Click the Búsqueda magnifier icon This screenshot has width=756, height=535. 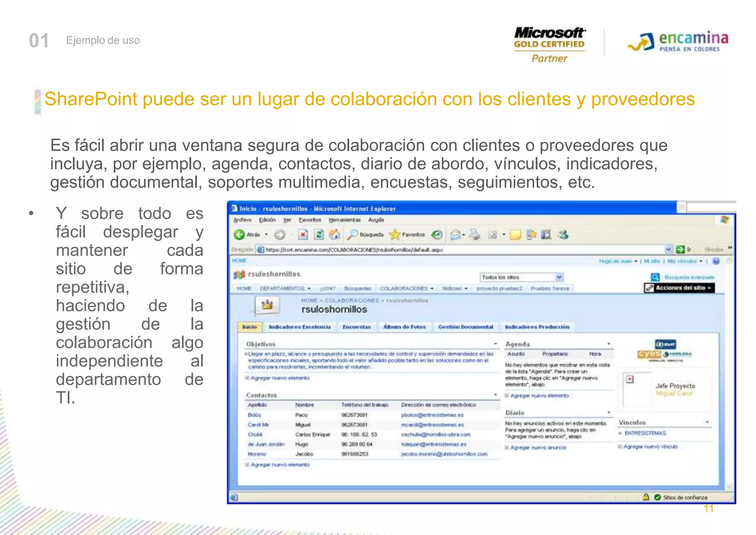pos(353,234)
